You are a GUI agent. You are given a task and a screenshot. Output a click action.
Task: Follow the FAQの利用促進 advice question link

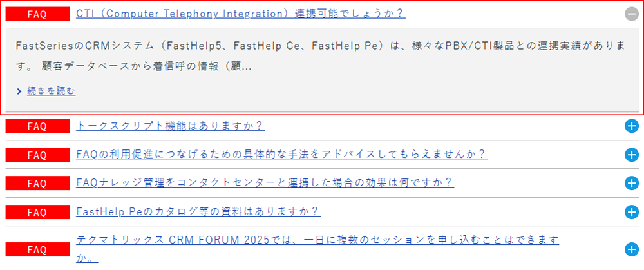tap(281, 155)
